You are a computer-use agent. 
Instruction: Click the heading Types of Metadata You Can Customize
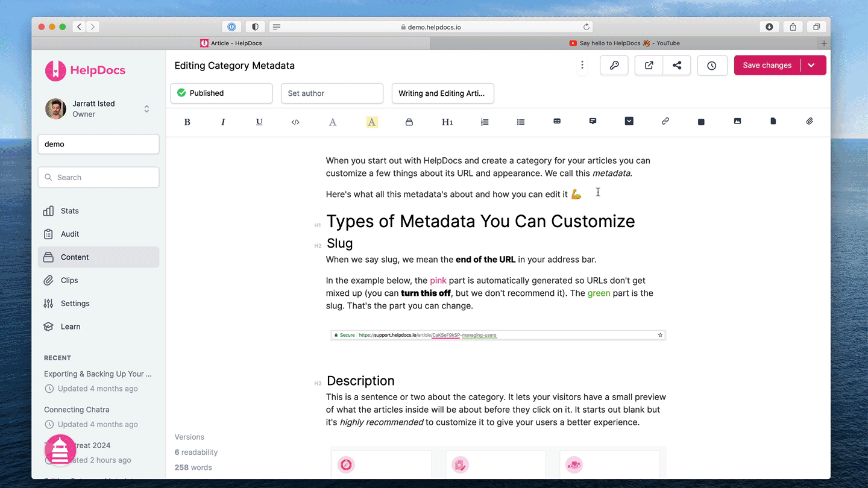tap(480, 221)
